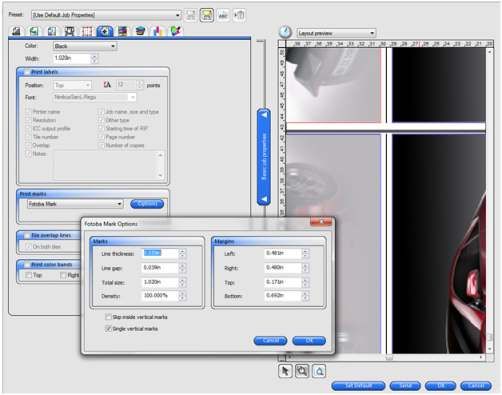
Task: Click the font size 'A' icon
Action: pyautogui.click(x=107, y=85)
